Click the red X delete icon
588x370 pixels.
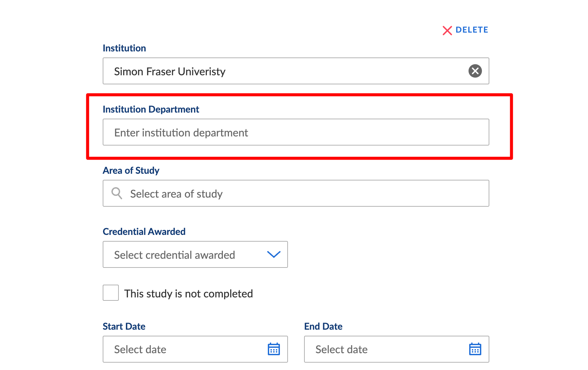click(447, 31)
